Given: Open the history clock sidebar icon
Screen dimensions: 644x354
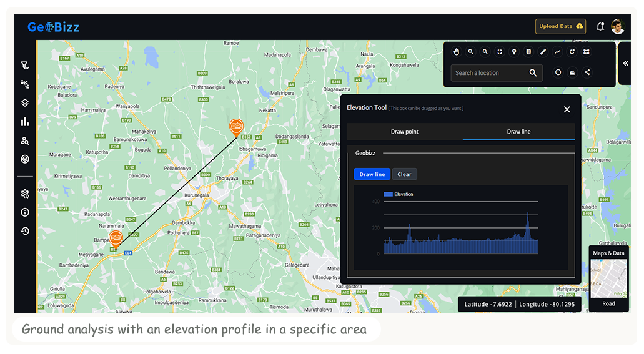Looking at the screenshot, I should (x=25, y=231).
